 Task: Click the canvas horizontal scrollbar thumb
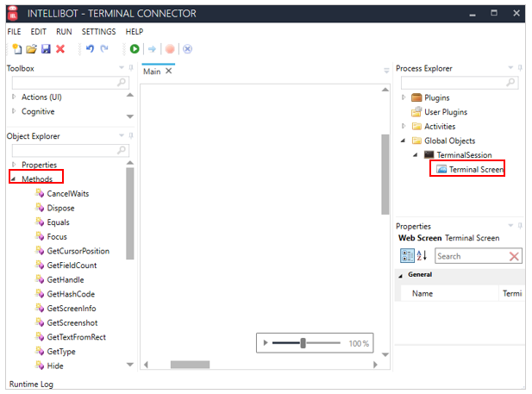[x=190, y=365]
